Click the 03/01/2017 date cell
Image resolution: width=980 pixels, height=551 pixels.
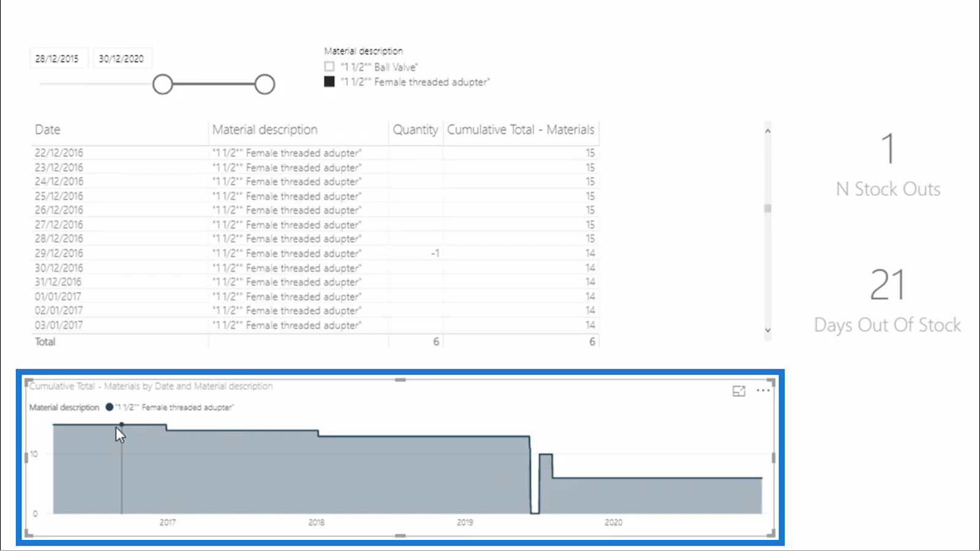coord(59,325)
